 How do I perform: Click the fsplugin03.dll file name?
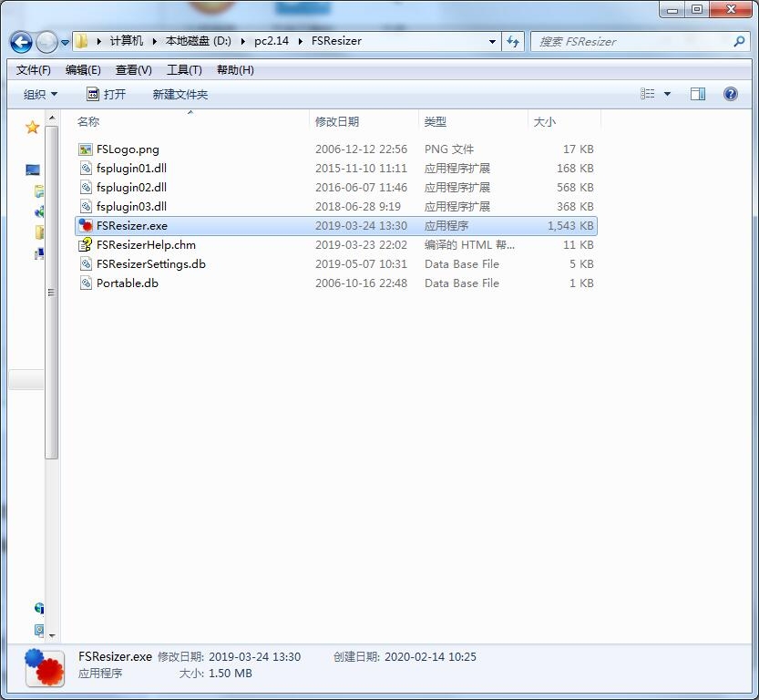131,207
